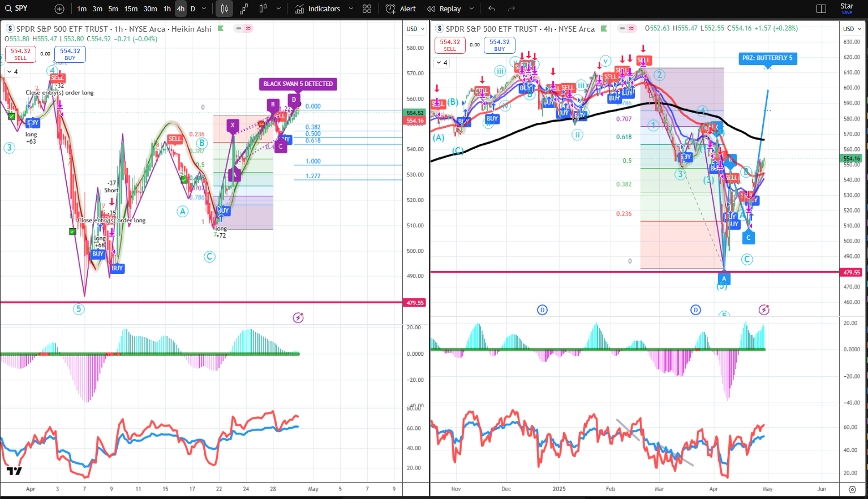Open the USD currency dropdown on 1h chart
The image size is (868, 499).
(x=415, y=29)
